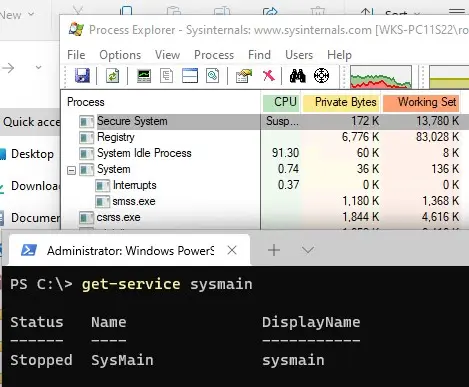469x387 pixels.
Task: Open the File menu
Action: click(76, 55)
